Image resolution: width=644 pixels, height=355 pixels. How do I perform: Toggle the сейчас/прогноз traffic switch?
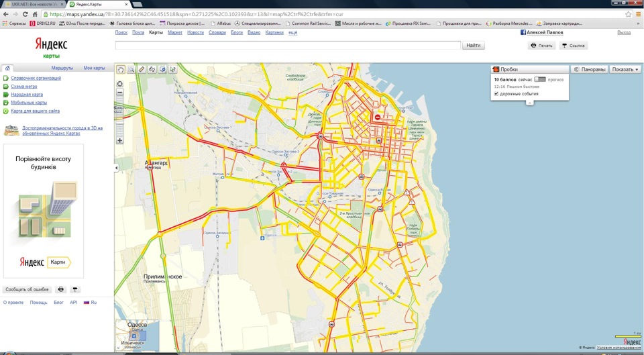(539, 79)
